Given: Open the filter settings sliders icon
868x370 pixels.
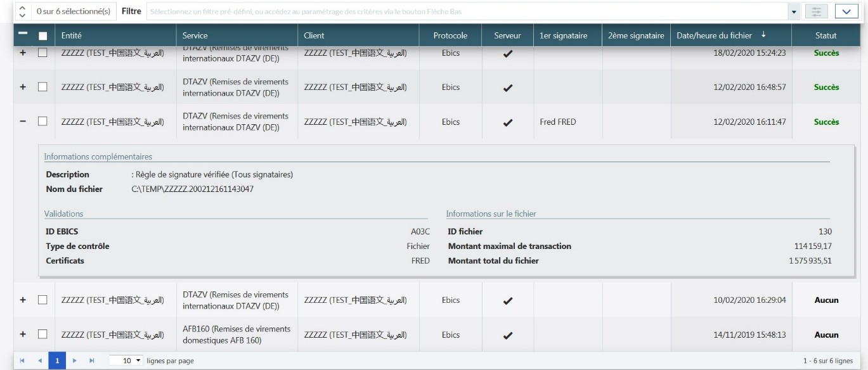Looking at the screenshot, I should pyautogui.click(x=815, y=12).
